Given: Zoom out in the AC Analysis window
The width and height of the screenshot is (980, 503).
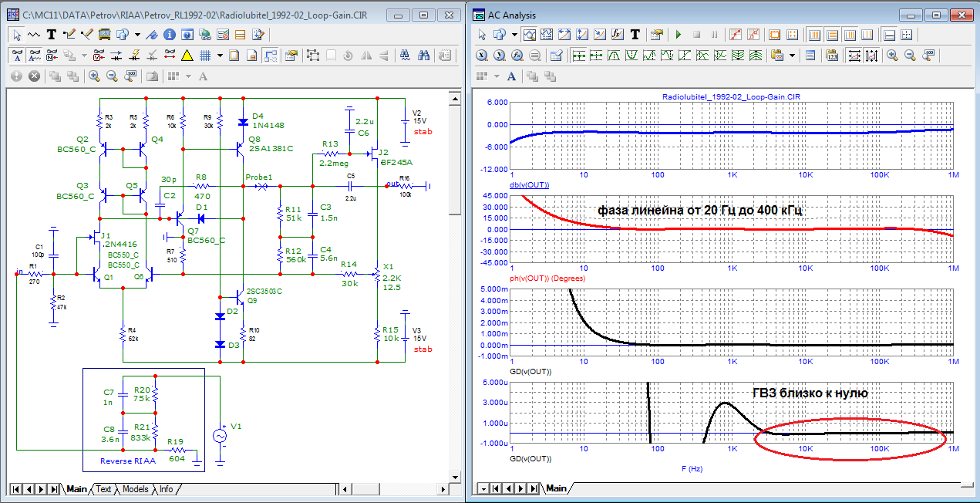Looking at the screenshot, I should [910, 56].
